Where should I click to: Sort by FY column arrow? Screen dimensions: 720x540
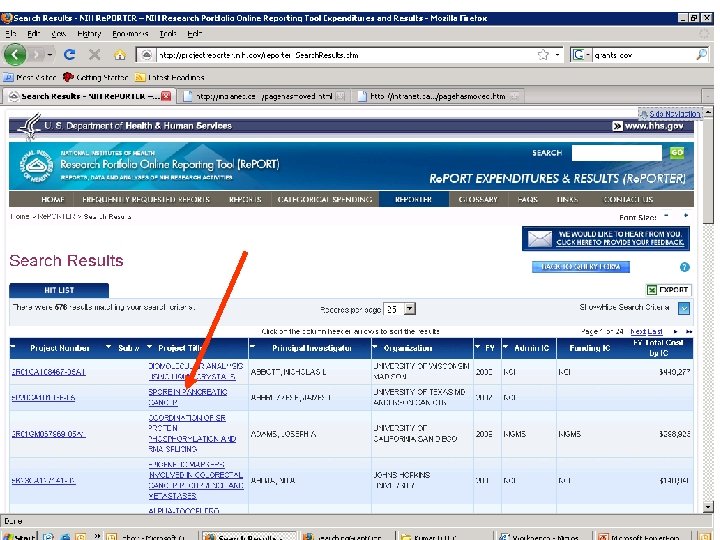[x=478, y=347]
